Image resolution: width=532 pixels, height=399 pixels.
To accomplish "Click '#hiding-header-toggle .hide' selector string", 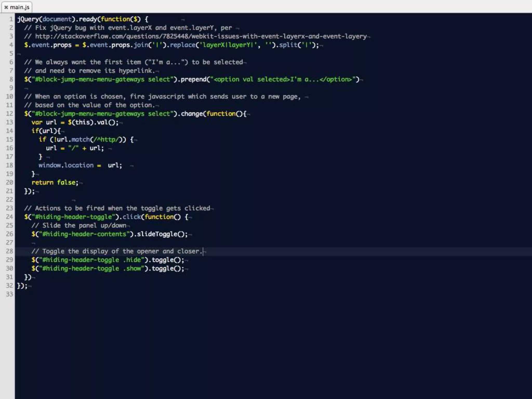I will (92, 260).
